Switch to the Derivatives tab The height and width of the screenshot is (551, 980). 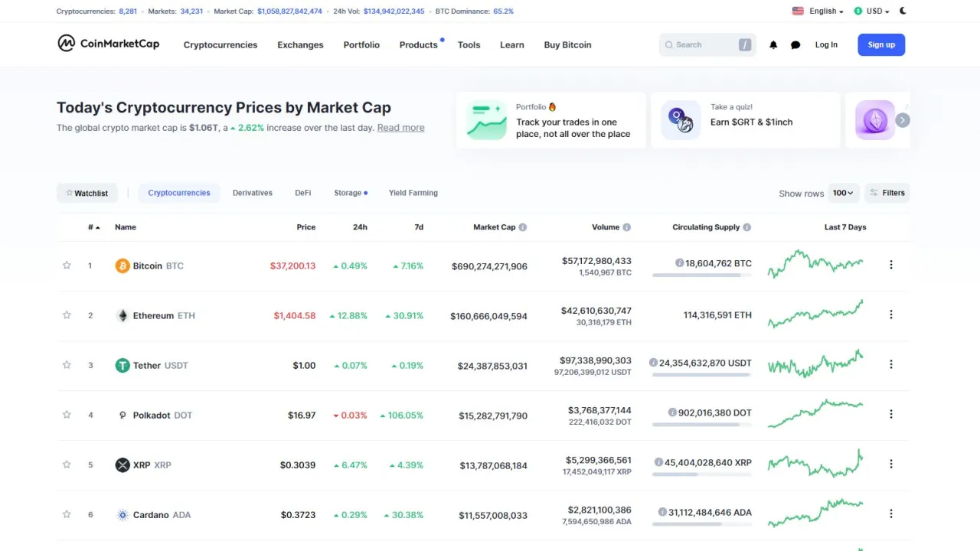[x=253, y=192]
